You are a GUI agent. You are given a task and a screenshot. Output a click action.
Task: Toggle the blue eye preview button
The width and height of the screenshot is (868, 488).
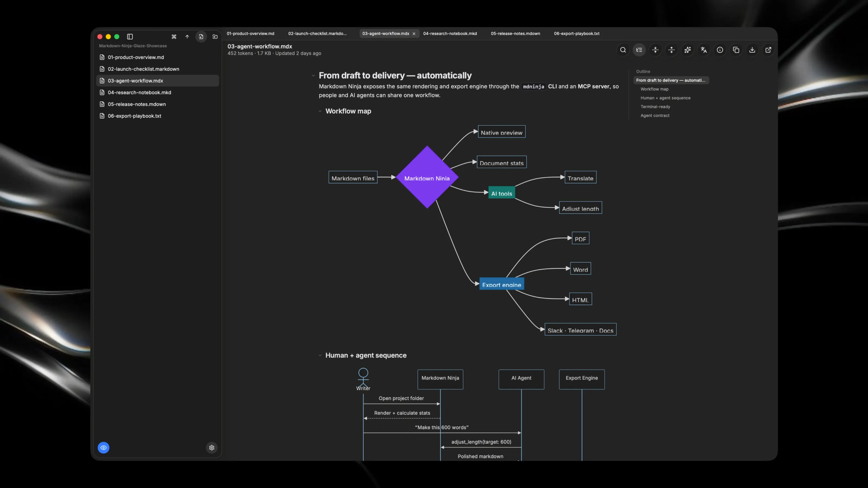click(103, 448)
